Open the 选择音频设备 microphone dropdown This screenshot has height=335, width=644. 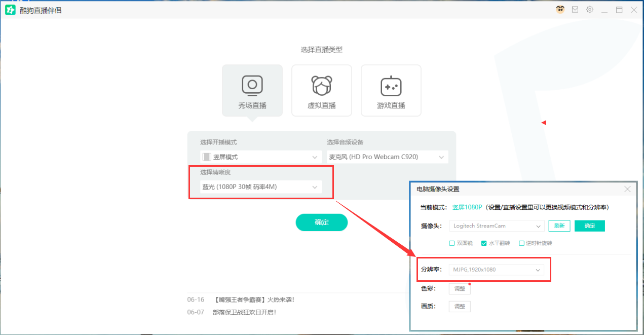pos(387,157)
